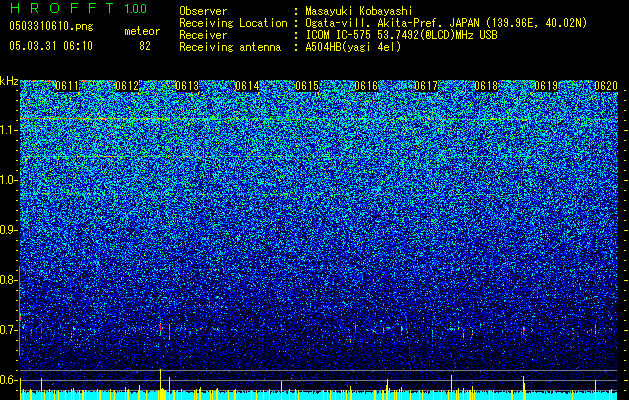Click the 0.7 frequency axis label

[8, 330]
